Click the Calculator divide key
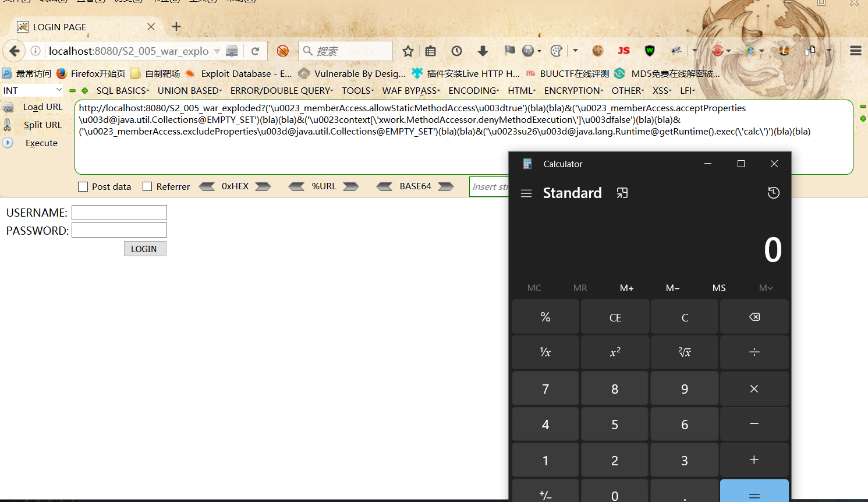Image resolution: width=868 pixels, height=502 pixels. point(754,352)
